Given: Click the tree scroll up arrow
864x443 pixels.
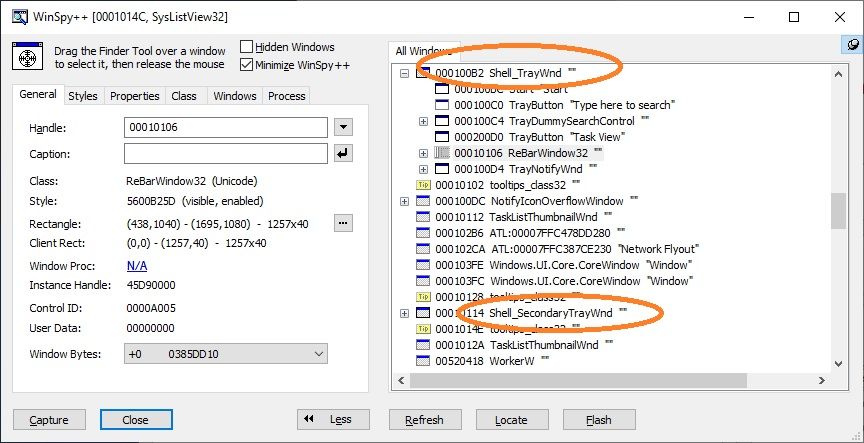Looking at the screenshot, I should click(x=838, y=74).
